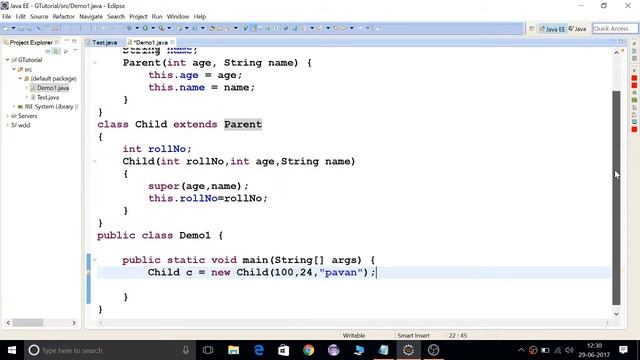Select the Project Explorer view tab
This screenshot has width=640, height=360.
coord(31,42)
